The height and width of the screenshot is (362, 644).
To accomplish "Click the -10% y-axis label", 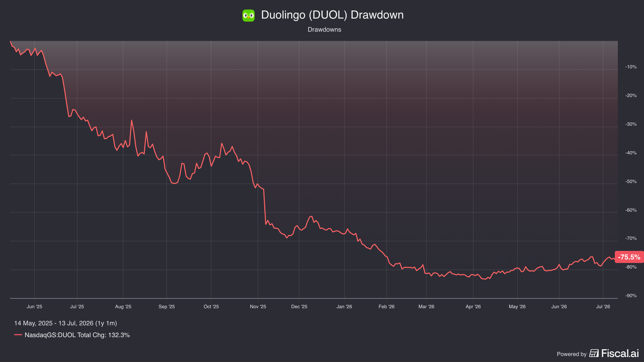I will (x=631, y=67).
